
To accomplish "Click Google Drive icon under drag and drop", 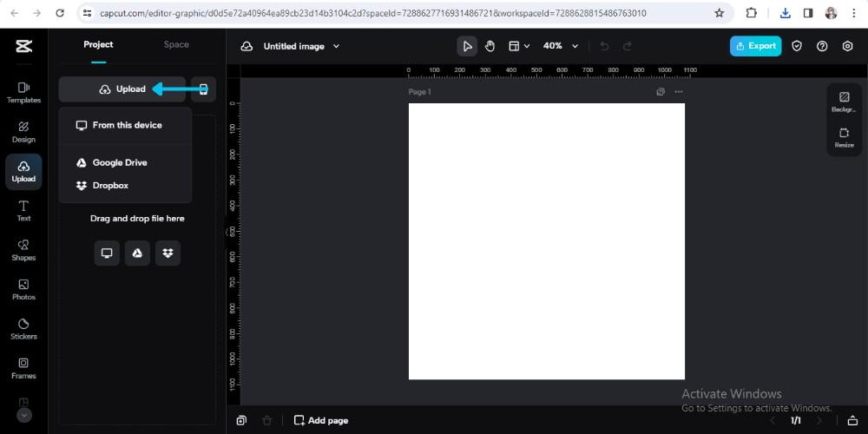I will point(137,253).
